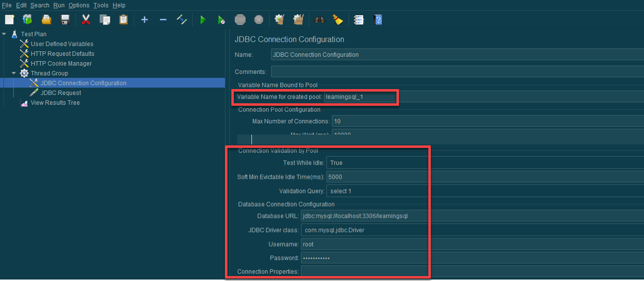644x281 pixels.
Task: Open the Tools menu
Action: [x=101, y=5]
